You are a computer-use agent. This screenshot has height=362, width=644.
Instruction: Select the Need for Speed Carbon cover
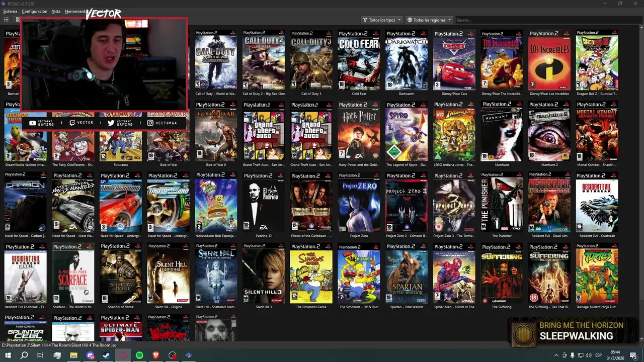point(25,202)
